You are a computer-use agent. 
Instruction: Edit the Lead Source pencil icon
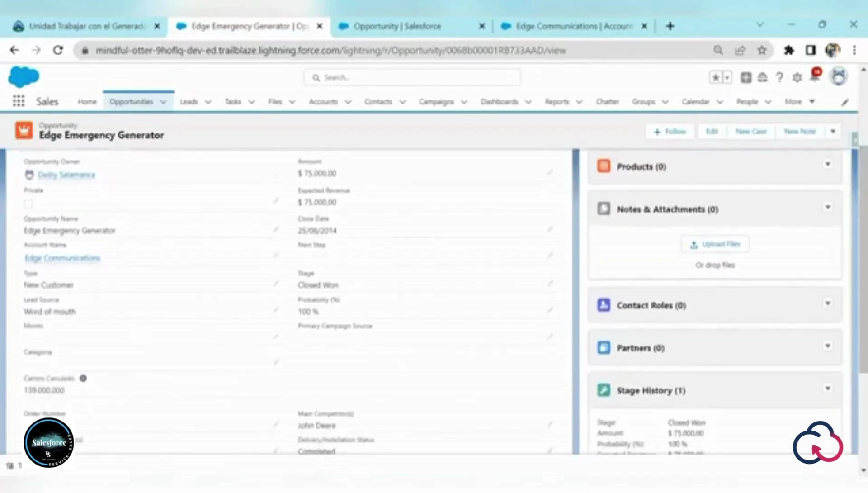pyautogui.click(x=276, y=310)
